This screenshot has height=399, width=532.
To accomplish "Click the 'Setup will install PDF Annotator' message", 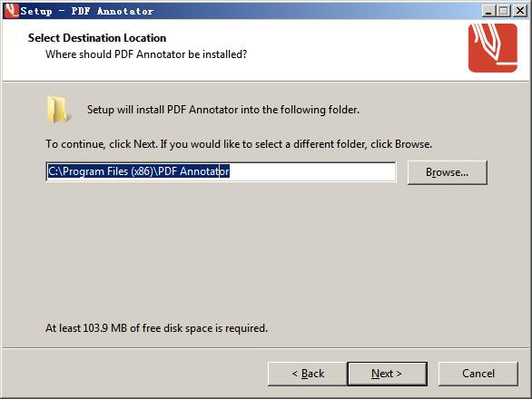I will [x=223, y=110].
